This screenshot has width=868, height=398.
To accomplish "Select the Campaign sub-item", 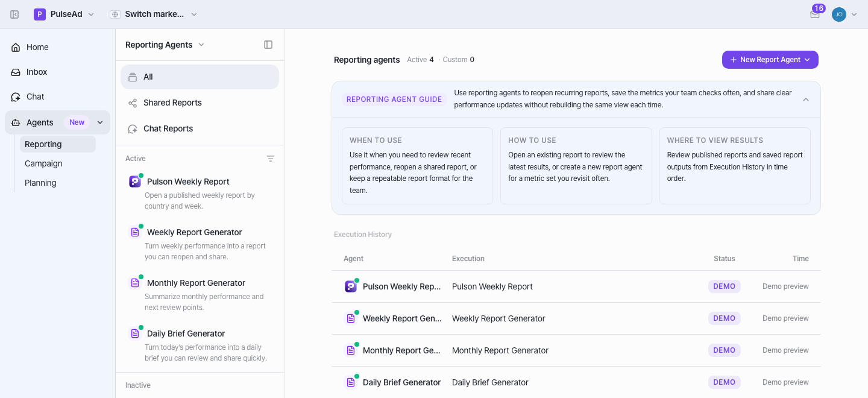I will coord(58,163).
